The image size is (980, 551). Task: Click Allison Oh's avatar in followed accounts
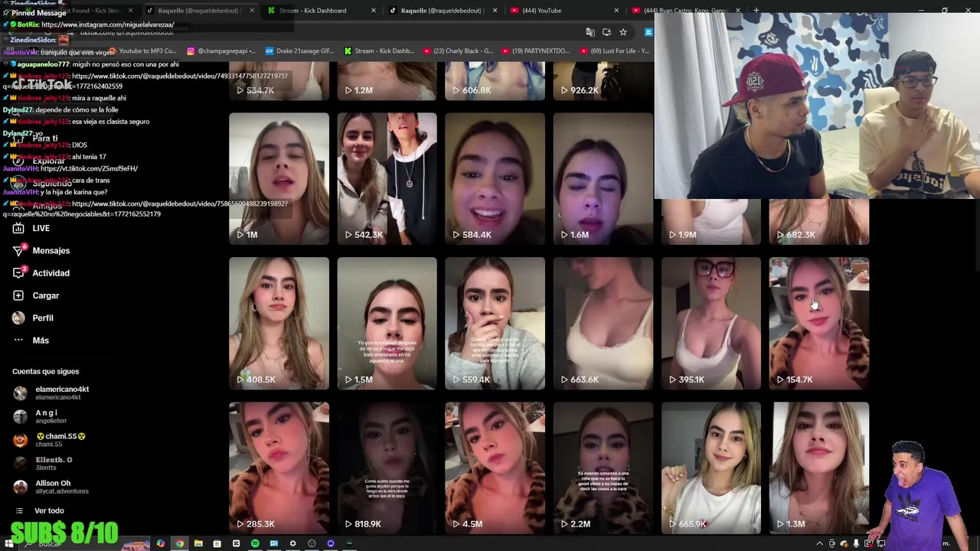(x=20, y=487)
